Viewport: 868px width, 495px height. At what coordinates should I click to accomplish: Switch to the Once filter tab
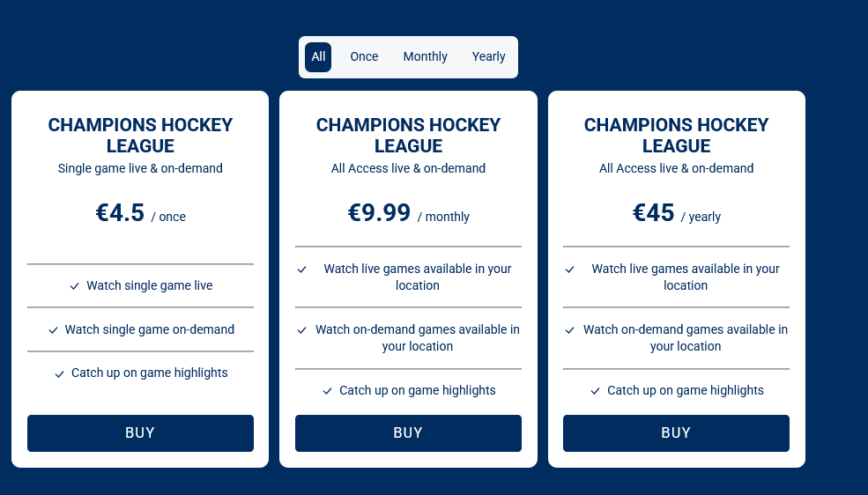[x=364, y=56]
